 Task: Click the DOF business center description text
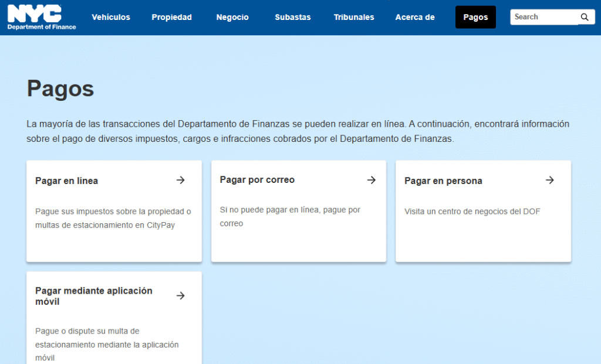(x=472, y=211)
